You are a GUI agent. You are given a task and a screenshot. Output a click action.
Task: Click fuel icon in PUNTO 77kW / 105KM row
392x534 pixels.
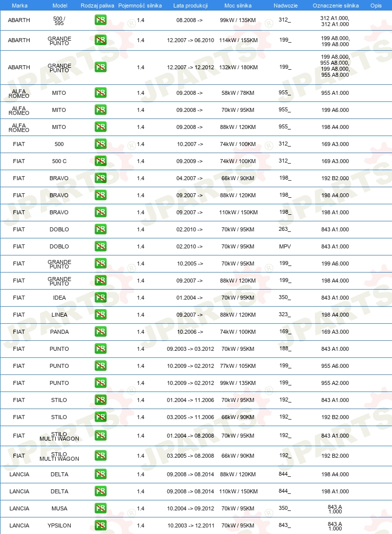[100, 366]
